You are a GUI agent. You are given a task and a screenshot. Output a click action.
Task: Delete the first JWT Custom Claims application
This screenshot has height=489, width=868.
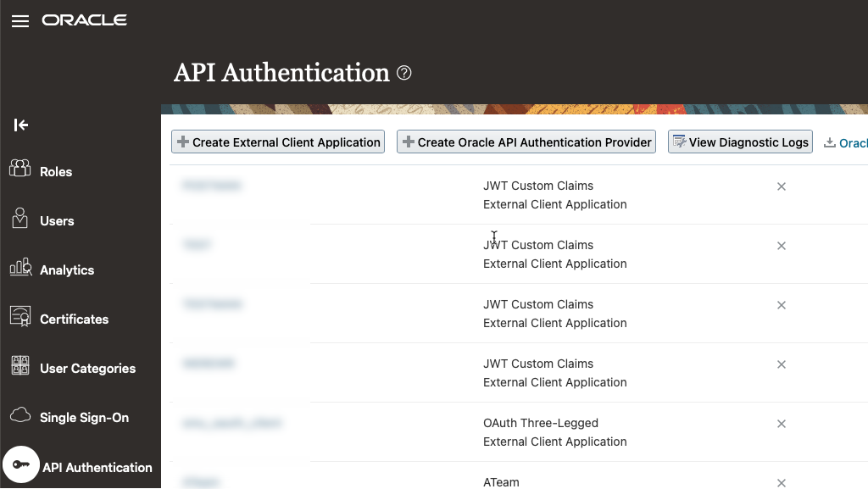point(781,186)
